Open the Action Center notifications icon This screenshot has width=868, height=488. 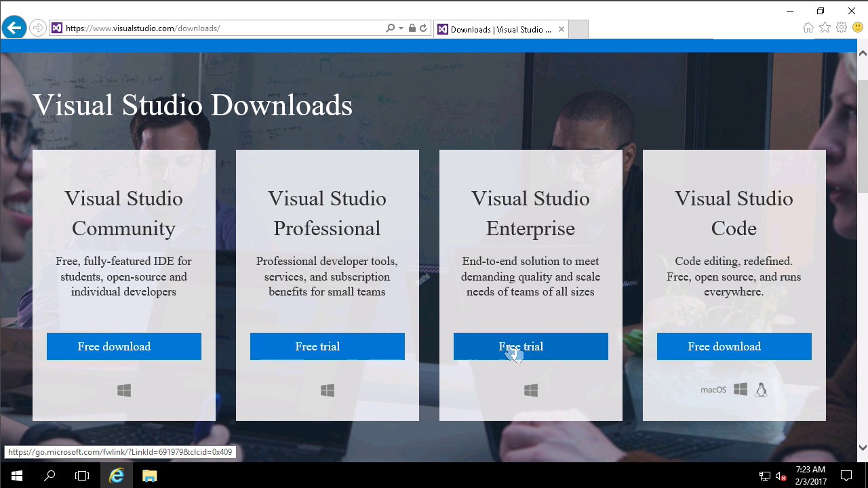coord(846,476)
